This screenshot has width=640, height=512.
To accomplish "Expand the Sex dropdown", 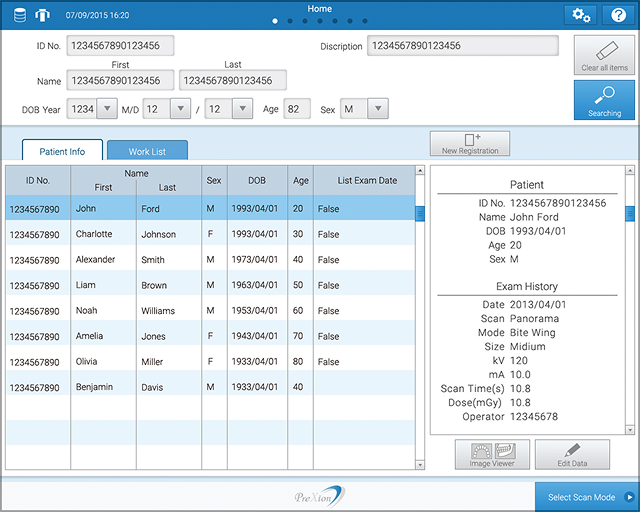I will (378, 109).
